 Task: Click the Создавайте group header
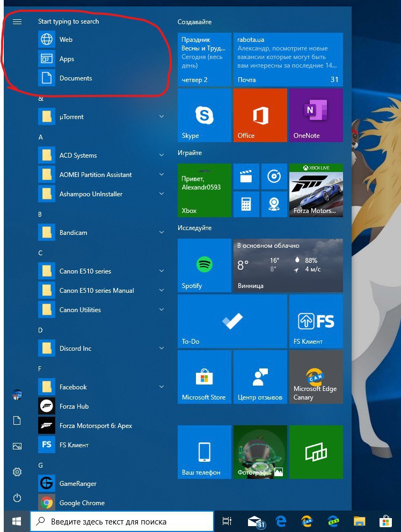[194, 22]
